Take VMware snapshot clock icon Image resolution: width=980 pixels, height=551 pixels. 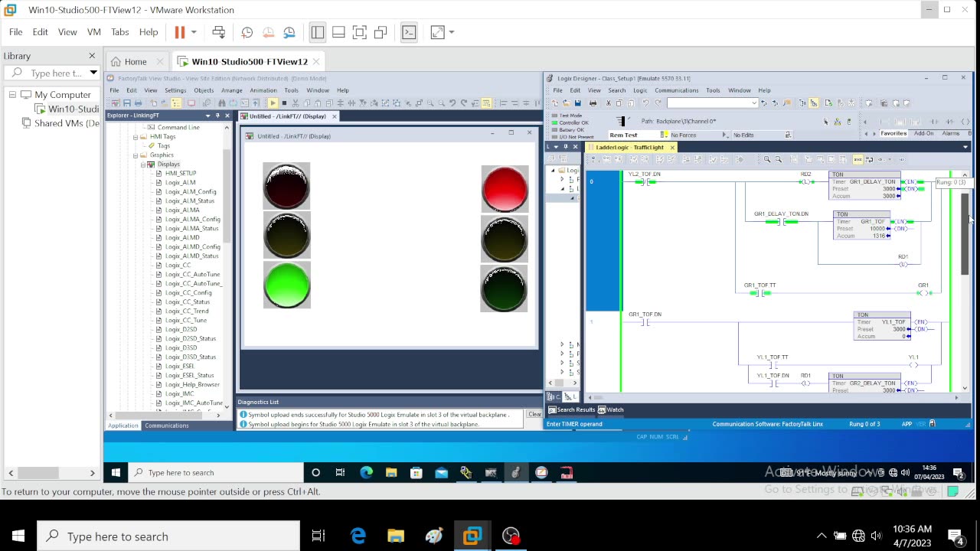(247, 32)
